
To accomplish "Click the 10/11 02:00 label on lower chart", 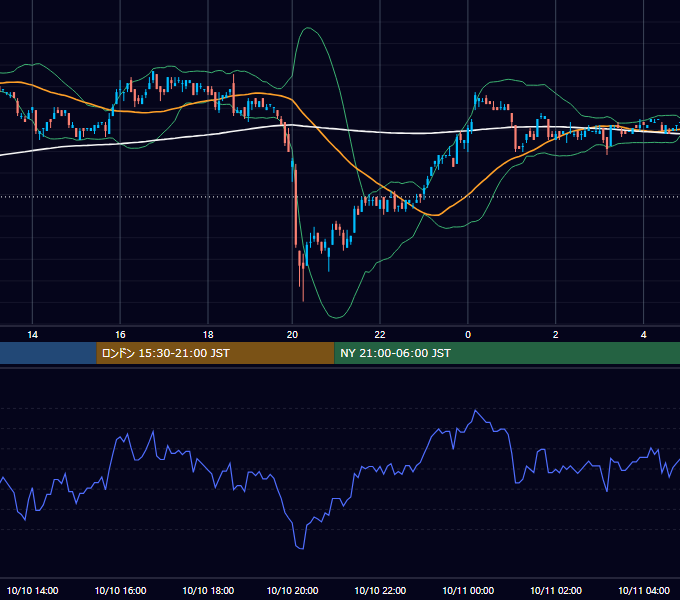I will [x=556, y=590].
